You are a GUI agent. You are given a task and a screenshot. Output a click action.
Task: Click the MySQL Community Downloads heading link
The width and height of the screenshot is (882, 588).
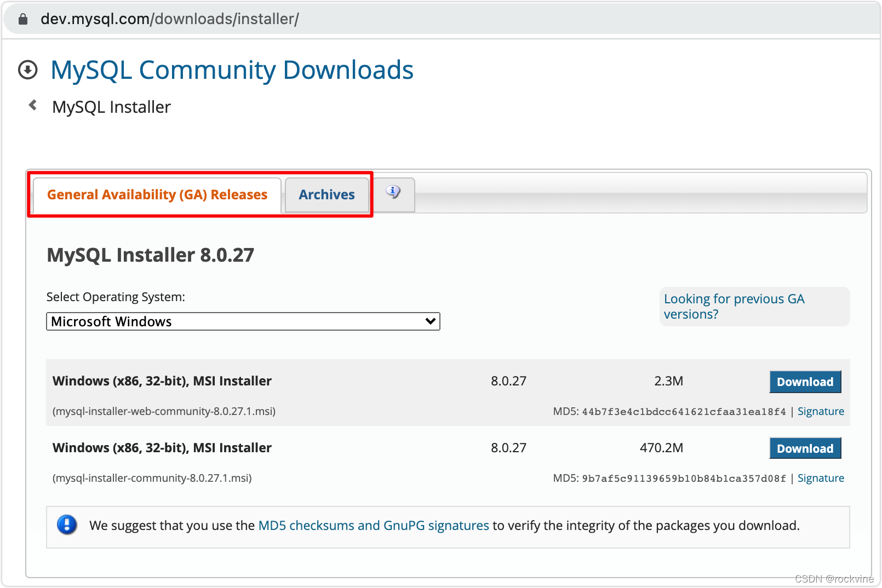(232, 70)
